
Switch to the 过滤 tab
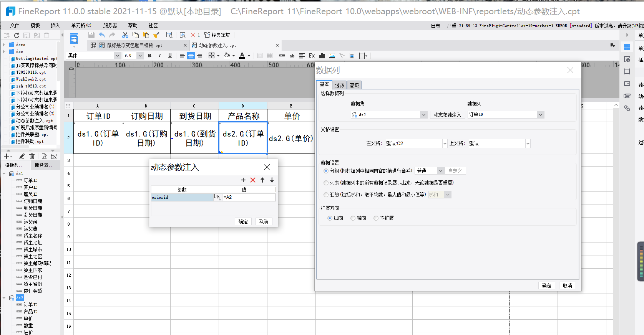339,85
